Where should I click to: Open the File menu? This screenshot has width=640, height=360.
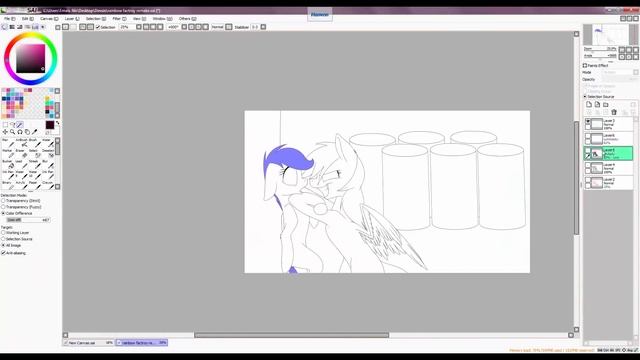pyautogui.click(x=9, y=19)
